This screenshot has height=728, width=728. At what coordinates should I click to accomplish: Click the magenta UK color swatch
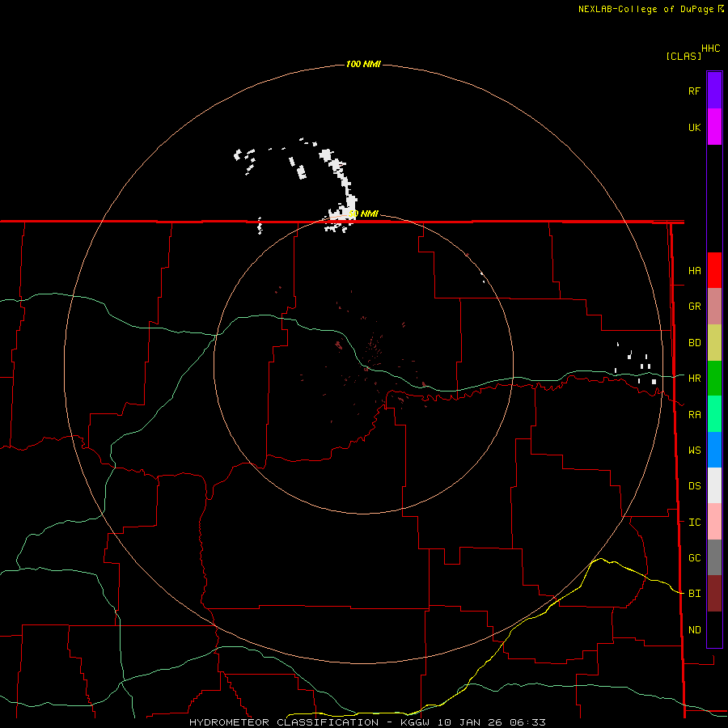point(714,127)
